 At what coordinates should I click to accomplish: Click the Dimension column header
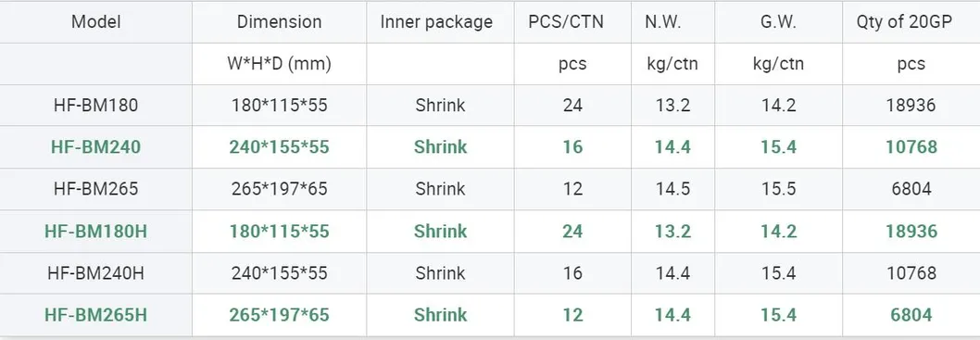(279, 22)
